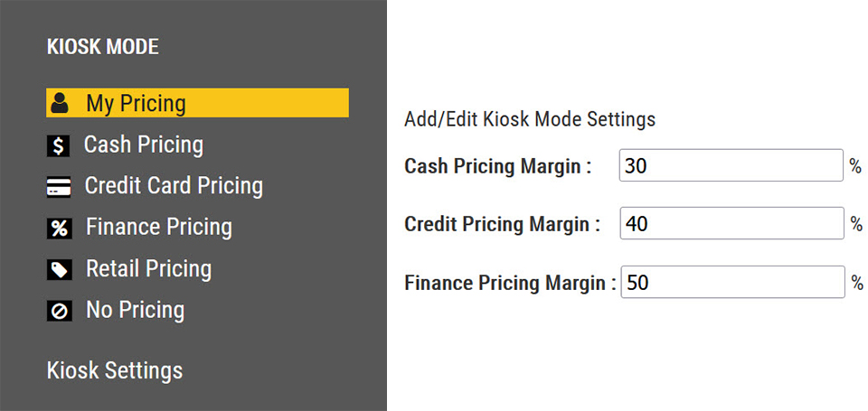Viewport: 868px width, 411px height.
Task: Click the Finance Pricing Margin label text
Action: (510, 283)
